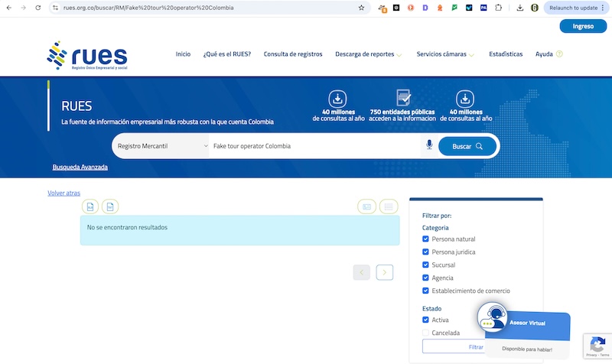
Task: Go to next results page arrow
Action: (385, 272)
